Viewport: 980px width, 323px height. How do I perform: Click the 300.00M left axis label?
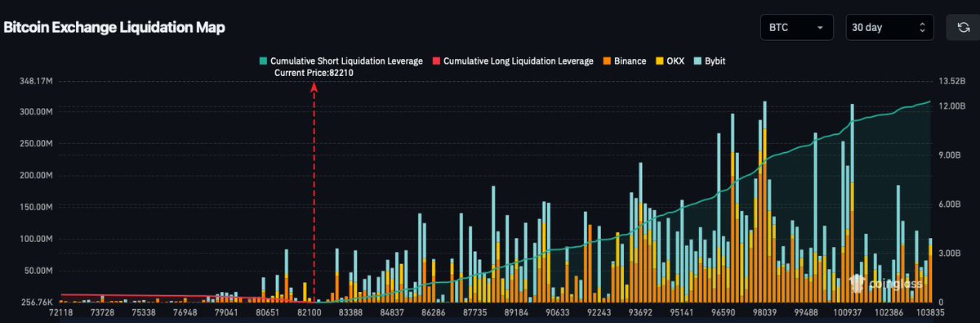click(35, 111)
